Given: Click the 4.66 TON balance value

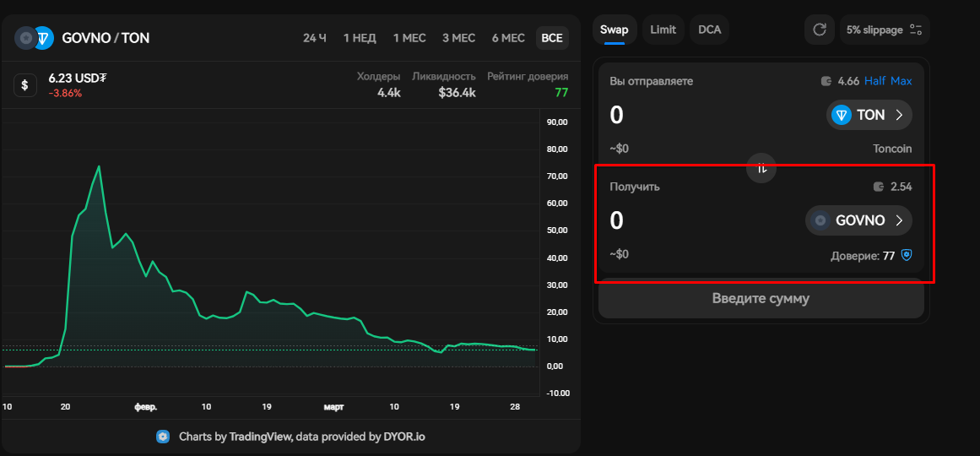Looking at the screenshot, I should pyautogui.click(x=849, y=81).
